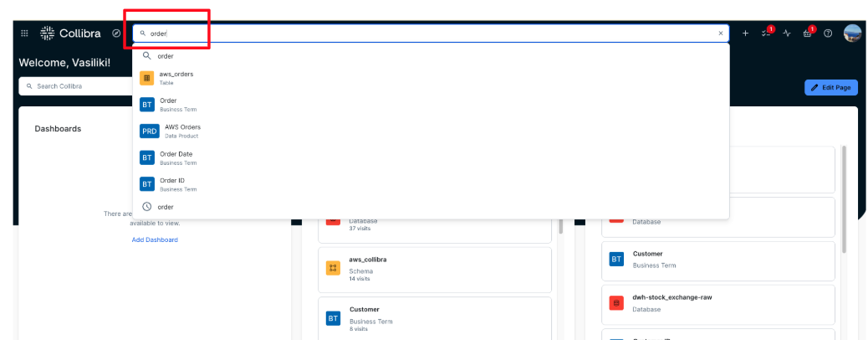This screenshot has width=868, height=340.
Task: Select the recent 'order' history suggestion
Action: (431, 207)
